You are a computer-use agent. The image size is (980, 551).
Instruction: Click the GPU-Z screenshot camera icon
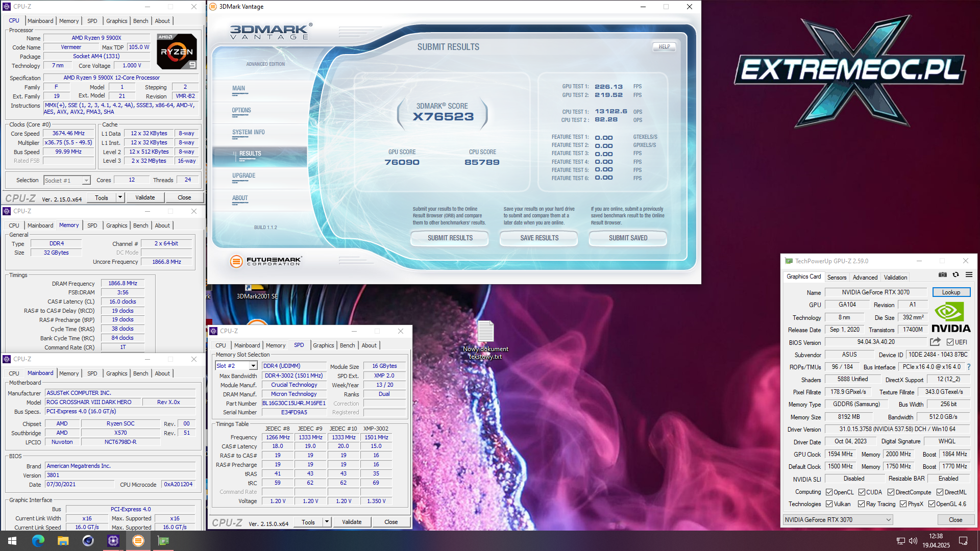point(942,274)
